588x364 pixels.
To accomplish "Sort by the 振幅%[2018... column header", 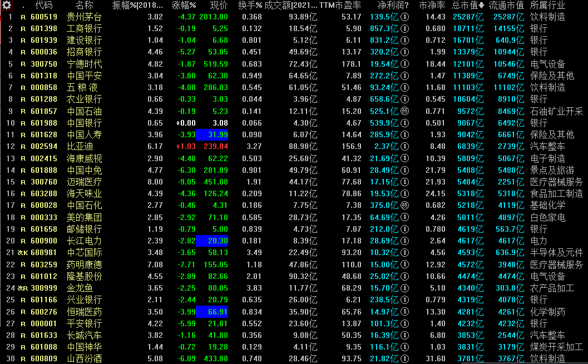I will 137,5.
